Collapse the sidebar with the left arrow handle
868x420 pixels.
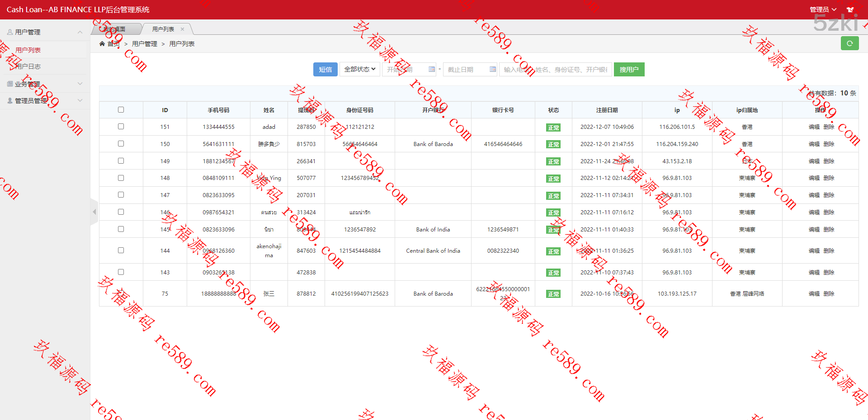pyautogui.click(x=94, y=212)
